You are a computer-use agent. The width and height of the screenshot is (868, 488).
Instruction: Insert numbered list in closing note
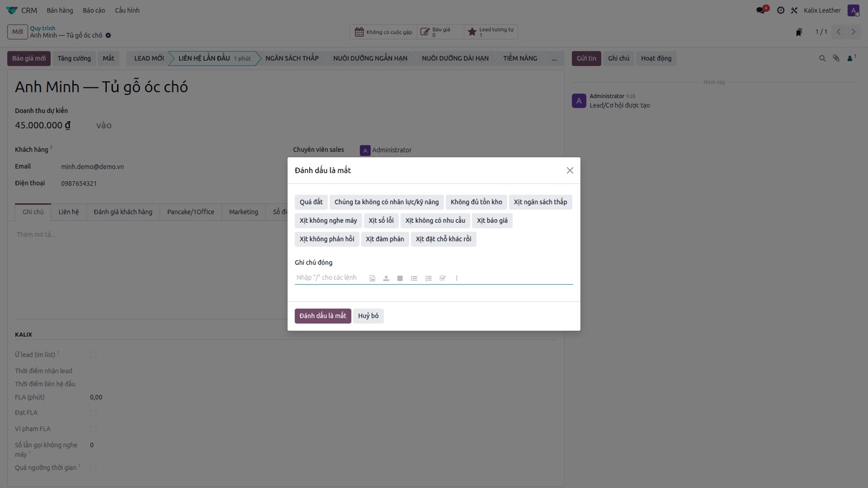click(429, 278)
